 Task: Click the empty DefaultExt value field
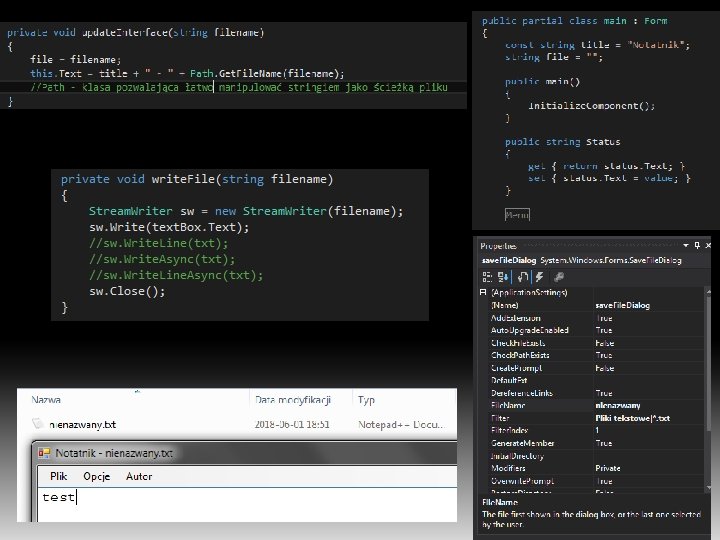649,380
